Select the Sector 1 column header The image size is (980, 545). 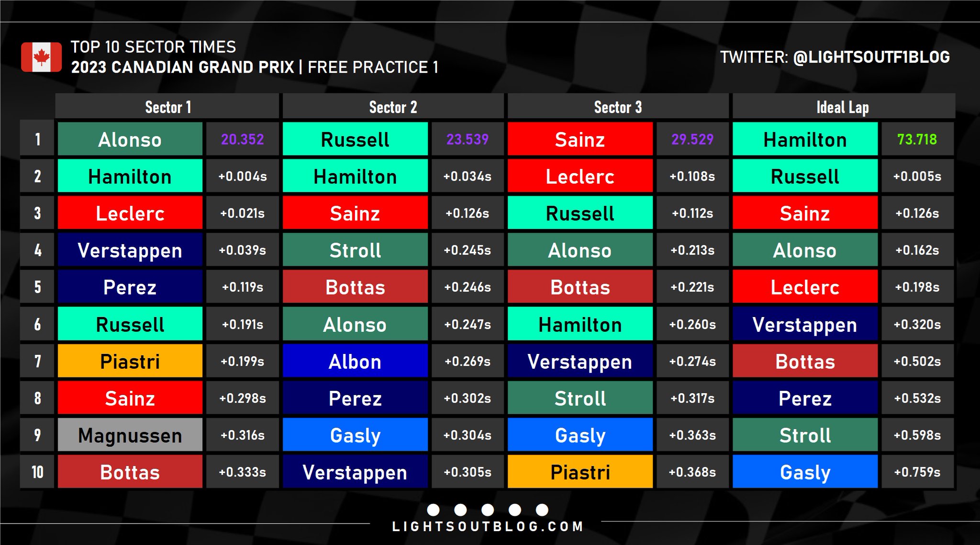coord(167,107)
